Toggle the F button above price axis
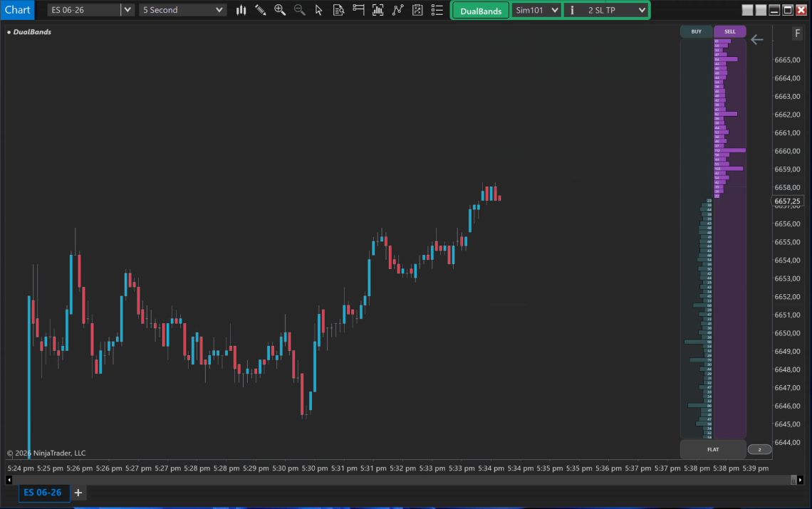Screen dimensions: 812x509 [798, 33]
